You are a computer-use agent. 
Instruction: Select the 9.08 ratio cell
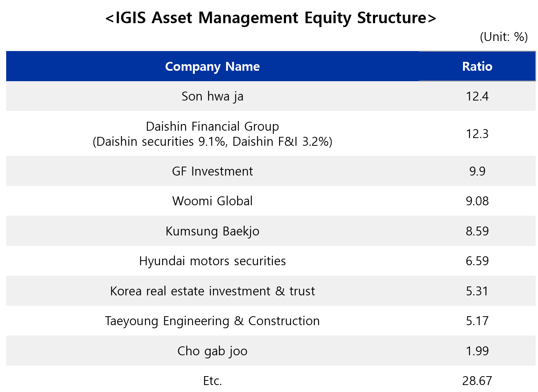click(x=477, y=201)
